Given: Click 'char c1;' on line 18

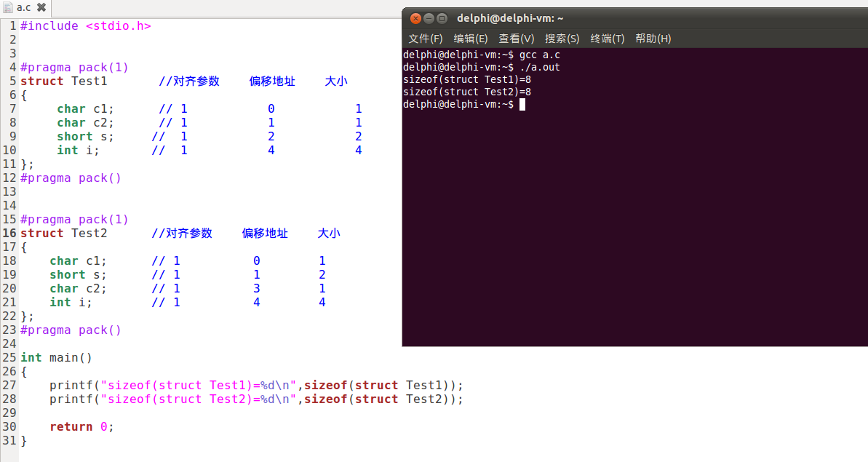Looking at the screenshot, I should point(78,261).
